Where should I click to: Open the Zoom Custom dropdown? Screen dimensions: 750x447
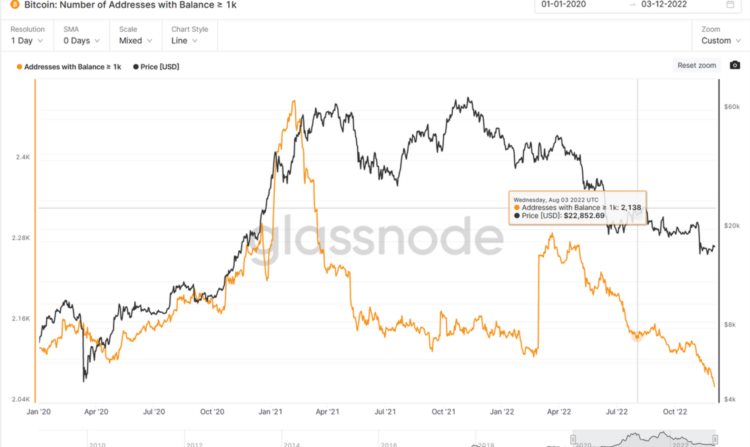[x=720, y=41]
